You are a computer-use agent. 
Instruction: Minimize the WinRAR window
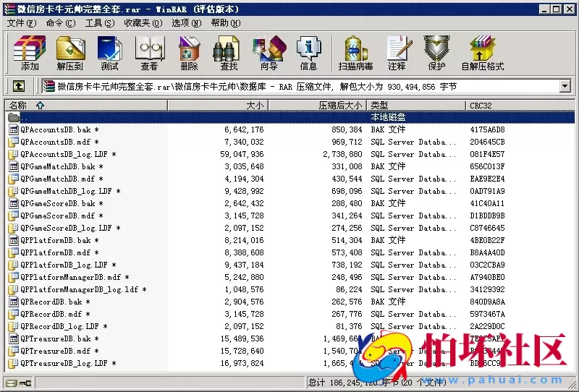coord(544,9)
